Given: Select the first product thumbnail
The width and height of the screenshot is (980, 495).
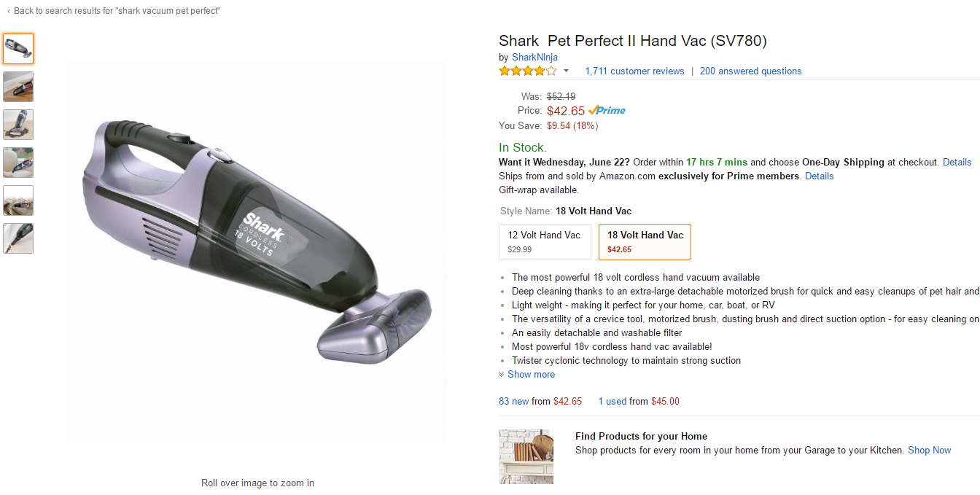Looking at the screenshot, I should tap(18, 49).
